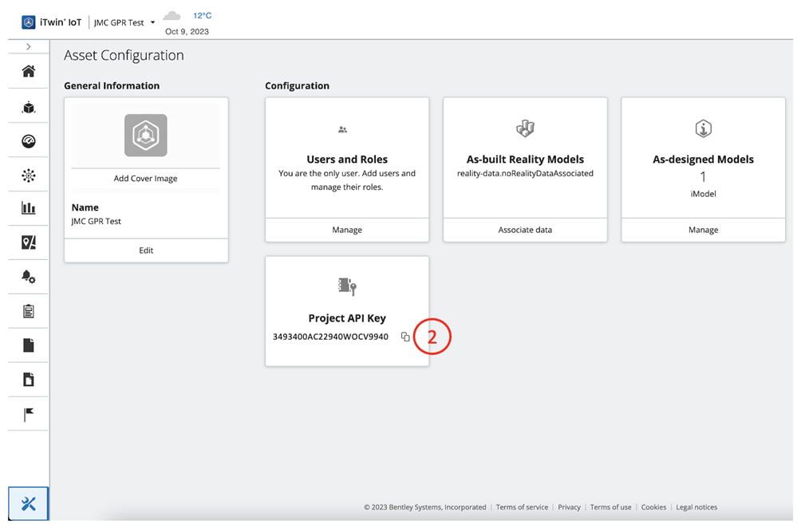
Task: Edit the asset name JMC GPR Test
Action: click(145, 250)
